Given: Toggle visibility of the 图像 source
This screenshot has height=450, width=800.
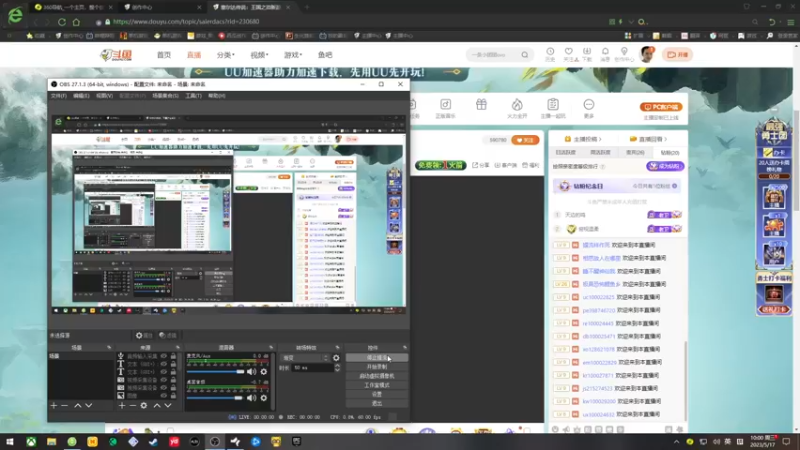Looking at the screenshot, I should [164, 395].
